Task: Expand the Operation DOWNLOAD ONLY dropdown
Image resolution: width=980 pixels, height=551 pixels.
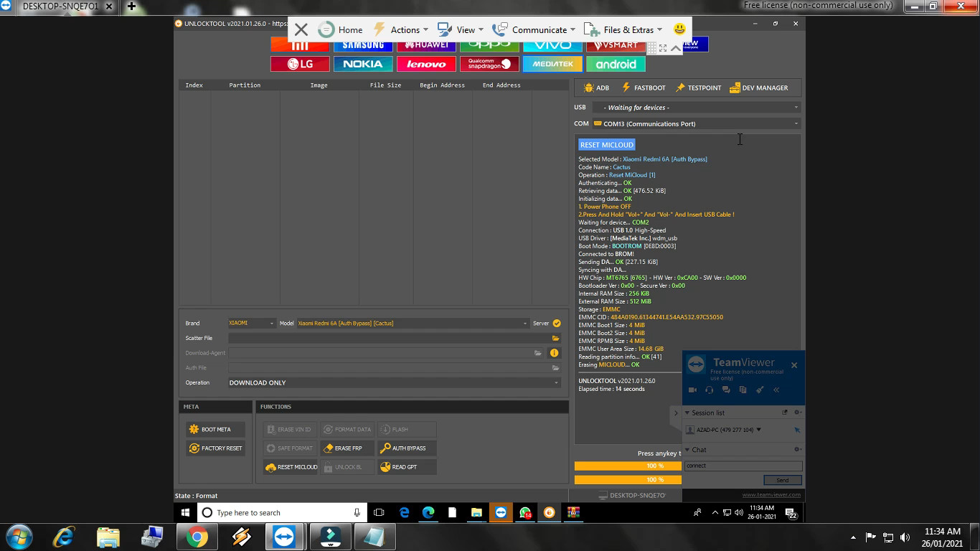Action: point(394,382)
